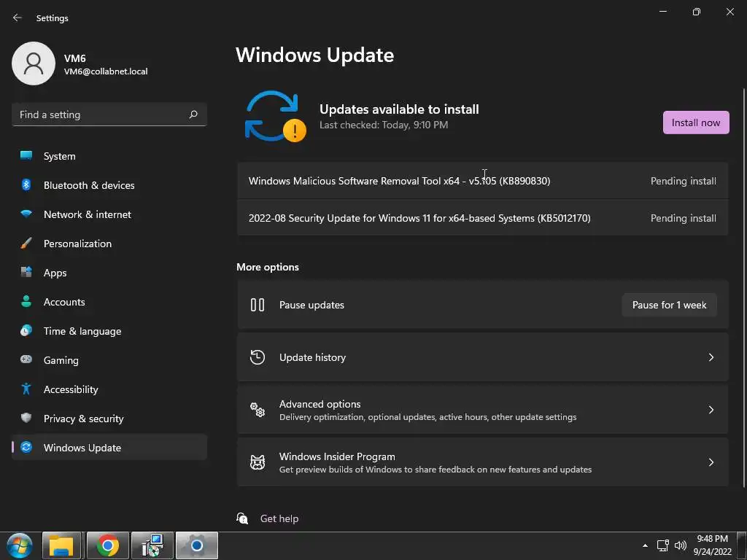Viewport: 747px width, 560px height.
Task: Click Pending install status for KB890830
Action: pos(683,181)
